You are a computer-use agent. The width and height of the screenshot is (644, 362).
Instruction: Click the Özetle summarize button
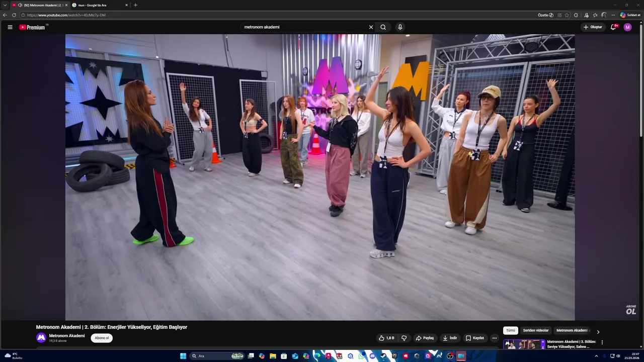[545, 15]
